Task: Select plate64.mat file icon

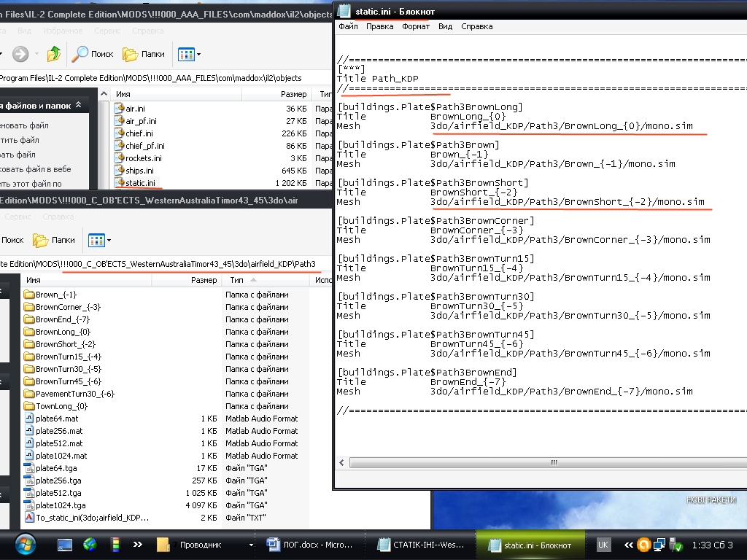Action: tap(29, 418)
